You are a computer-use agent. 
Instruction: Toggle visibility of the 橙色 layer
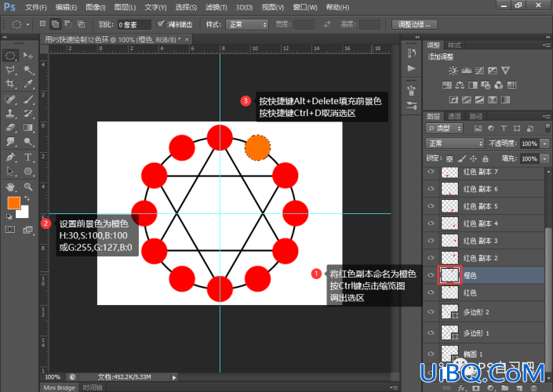[431, 275]
